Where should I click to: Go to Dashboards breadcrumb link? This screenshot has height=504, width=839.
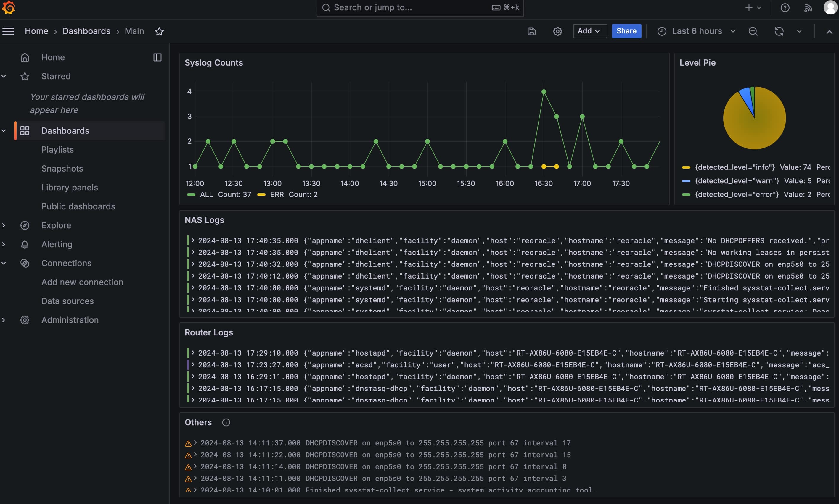pos(86,31)
